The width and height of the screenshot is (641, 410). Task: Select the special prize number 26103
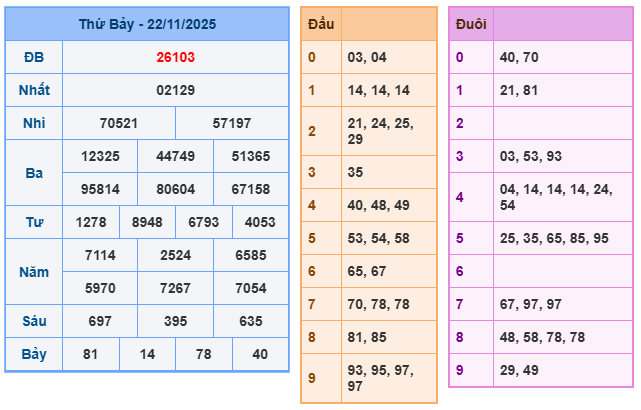pos(176,57)
